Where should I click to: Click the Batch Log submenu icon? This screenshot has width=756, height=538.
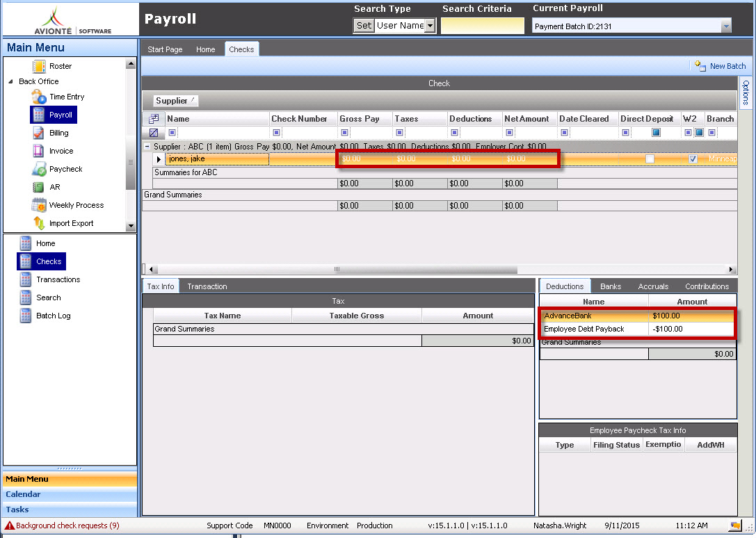click(26, 316)
